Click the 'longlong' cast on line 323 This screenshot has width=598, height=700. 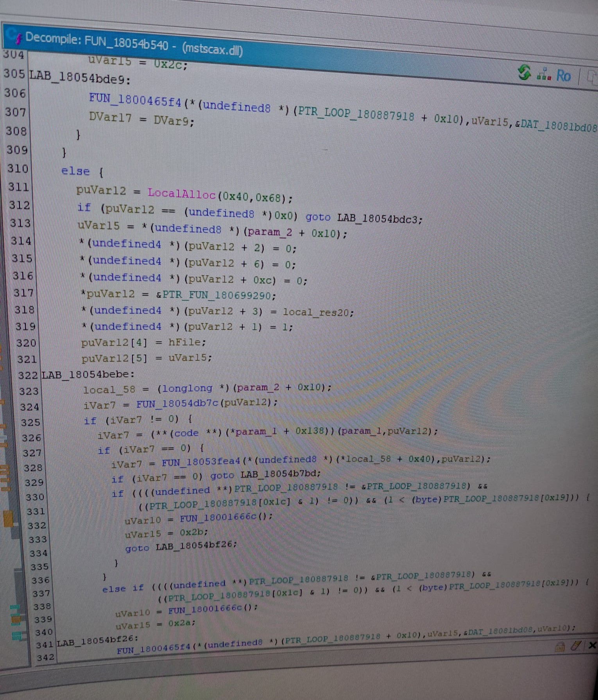187,388
